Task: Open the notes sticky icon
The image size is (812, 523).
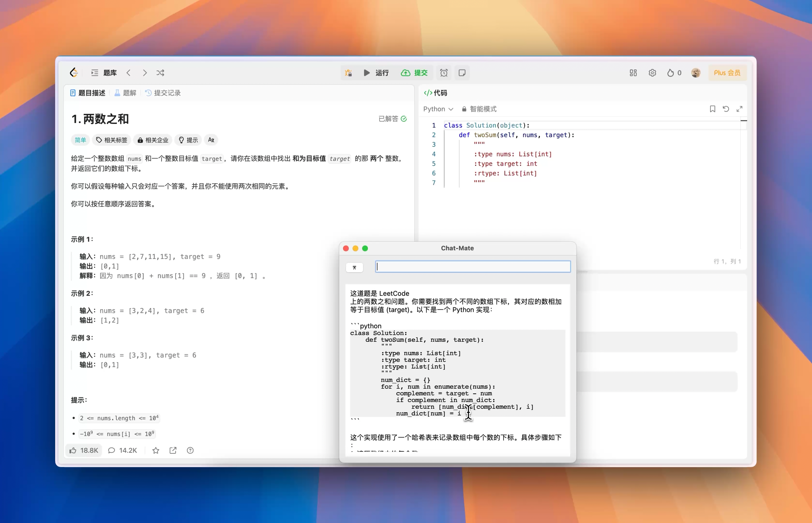Action: tap(462, 73)
